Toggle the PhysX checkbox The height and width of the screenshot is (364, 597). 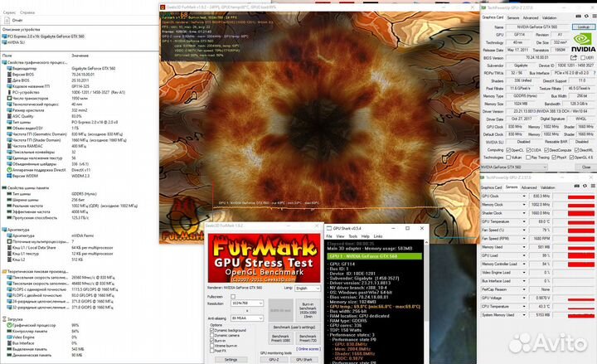coord(554,158)
